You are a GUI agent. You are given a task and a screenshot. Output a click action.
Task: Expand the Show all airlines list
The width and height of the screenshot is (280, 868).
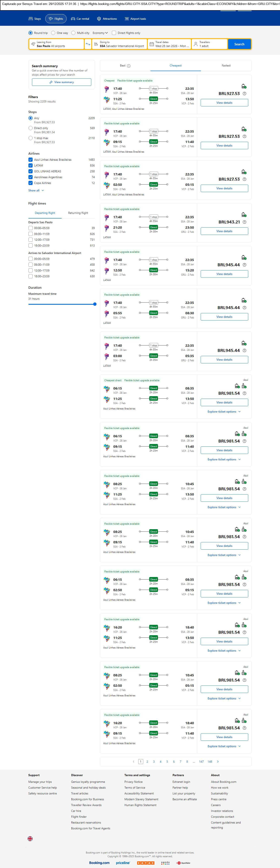tap(36, 190)
